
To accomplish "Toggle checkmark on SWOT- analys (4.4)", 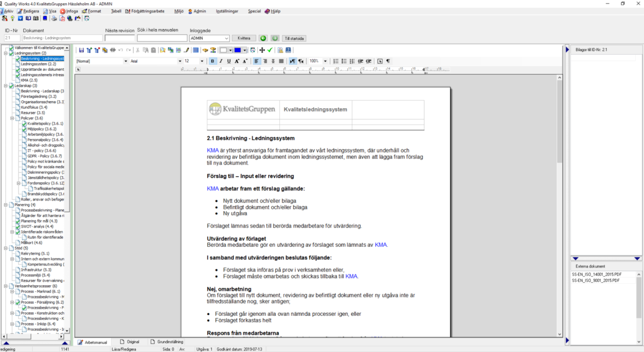I will (x=18, y=226).
